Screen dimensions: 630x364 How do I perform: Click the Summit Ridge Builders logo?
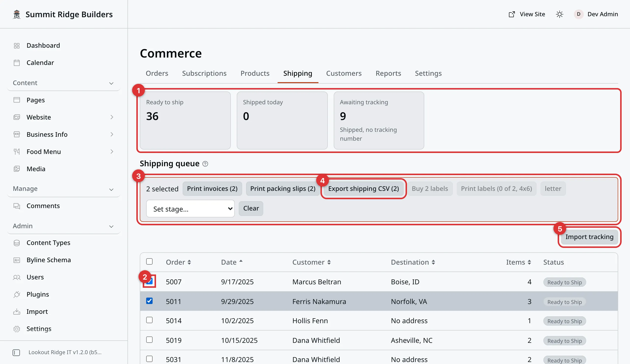pos(17,14)
